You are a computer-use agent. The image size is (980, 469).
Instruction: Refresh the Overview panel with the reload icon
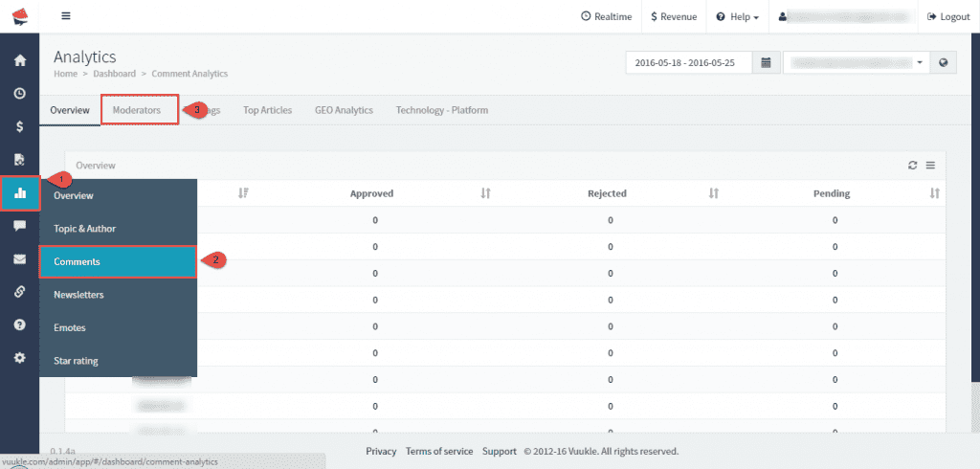(913, 166)
